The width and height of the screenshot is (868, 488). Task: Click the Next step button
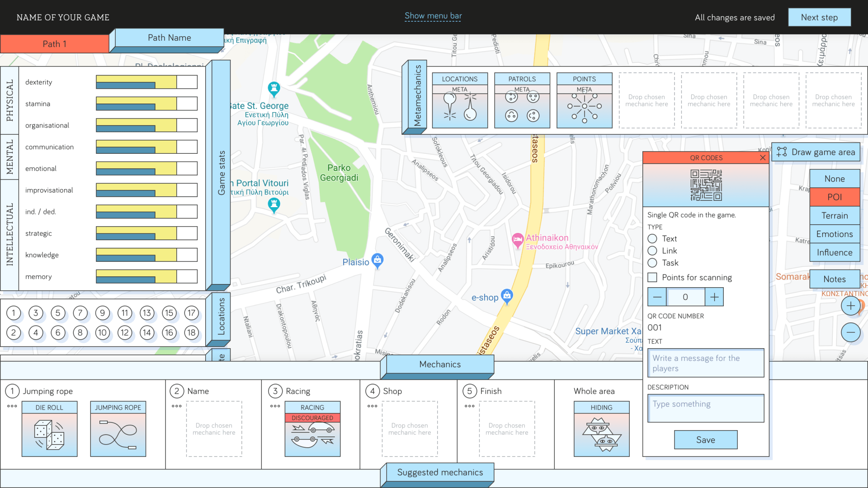(819, 17)
